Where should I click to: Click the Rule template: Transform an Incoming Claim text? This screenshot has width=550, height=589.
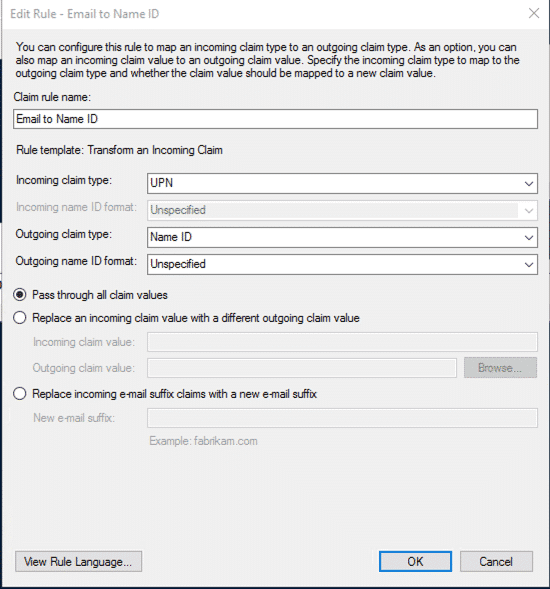(x=119, y=150)
